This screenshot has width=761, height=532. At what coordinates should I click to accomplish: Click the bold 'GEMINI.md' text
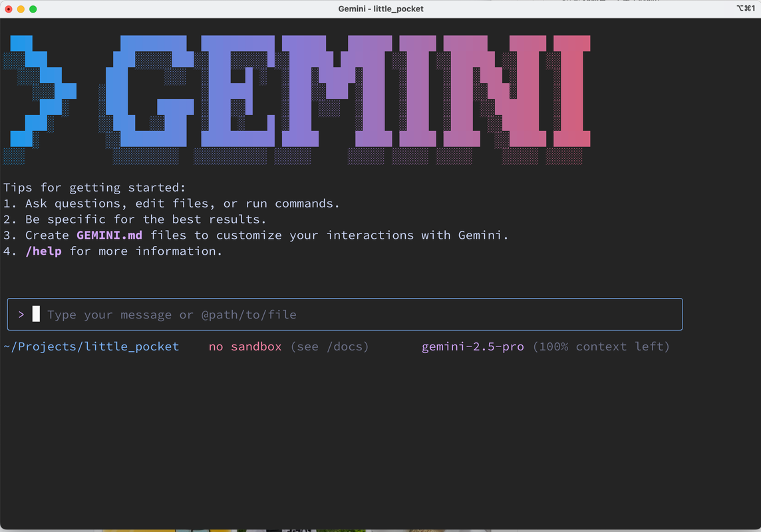click(x=110, y=235)
